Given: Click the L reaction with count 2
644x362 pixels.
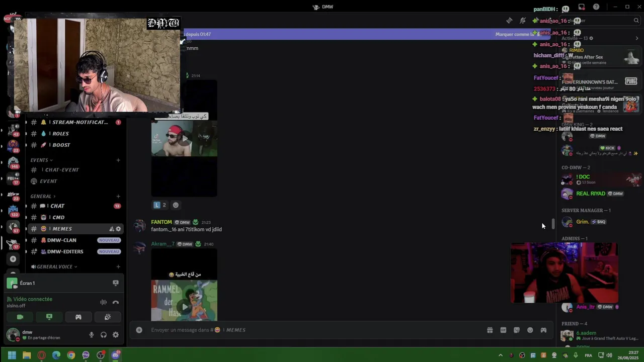Looking at the screenshot, I should pyautogui.click(x=160, y=205).
